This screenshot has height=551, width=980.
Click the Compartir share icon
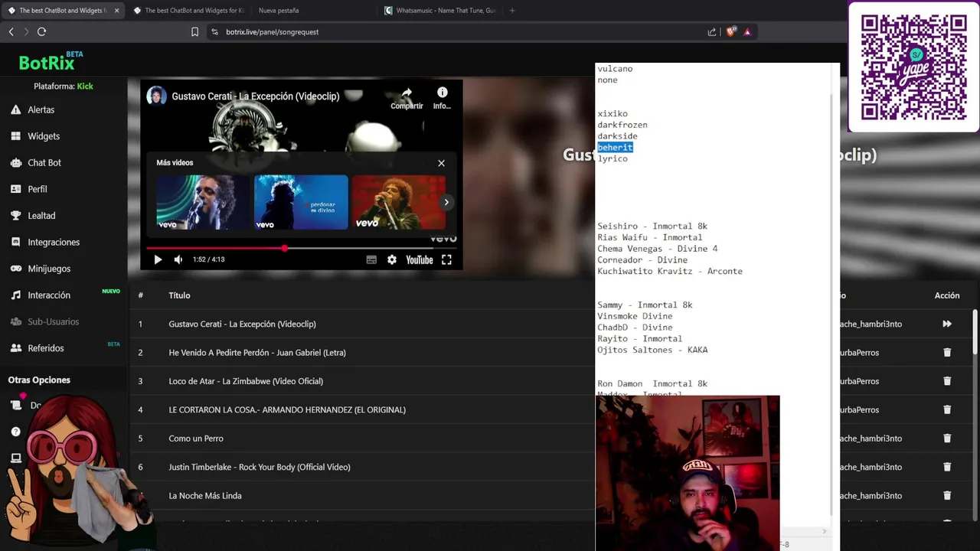pos(407,97)
